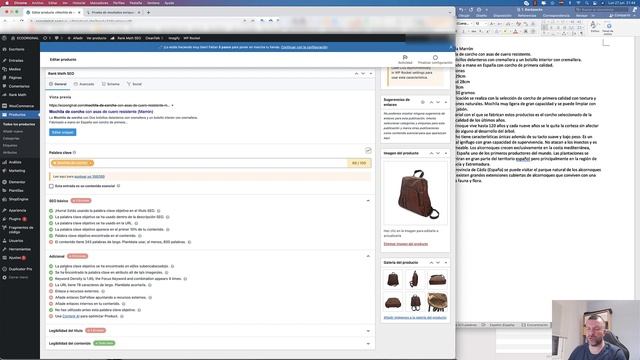
Task: Open Referencias tab in Word ribbon
Action: [527, 16]
